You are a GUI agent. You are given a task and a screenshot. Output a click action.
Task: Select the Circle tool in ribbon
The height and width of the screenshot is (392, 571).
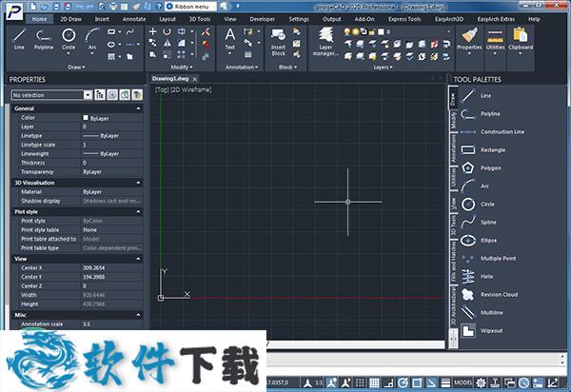[x=69, y=39]
